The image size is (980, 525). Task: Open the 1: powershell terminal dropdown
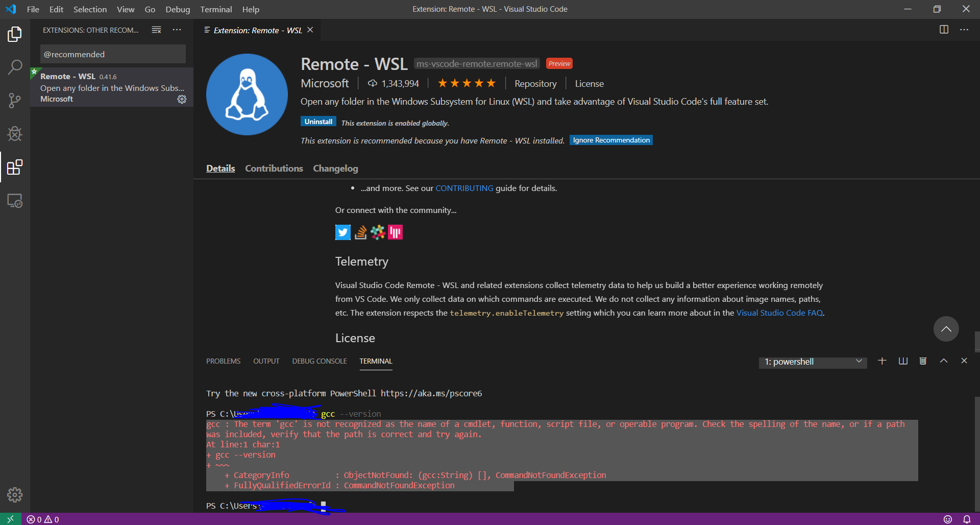[813, 362]
